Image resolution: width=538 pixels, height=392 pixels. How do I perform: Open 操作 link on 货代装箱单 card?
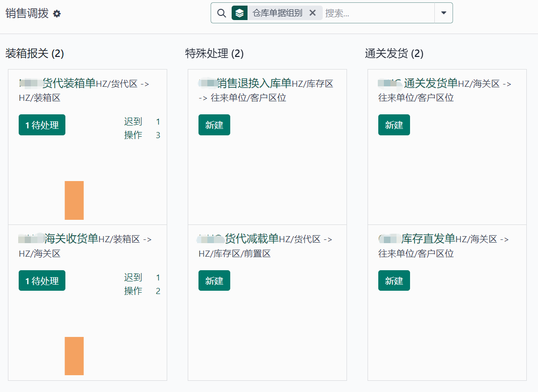[133, 135]
